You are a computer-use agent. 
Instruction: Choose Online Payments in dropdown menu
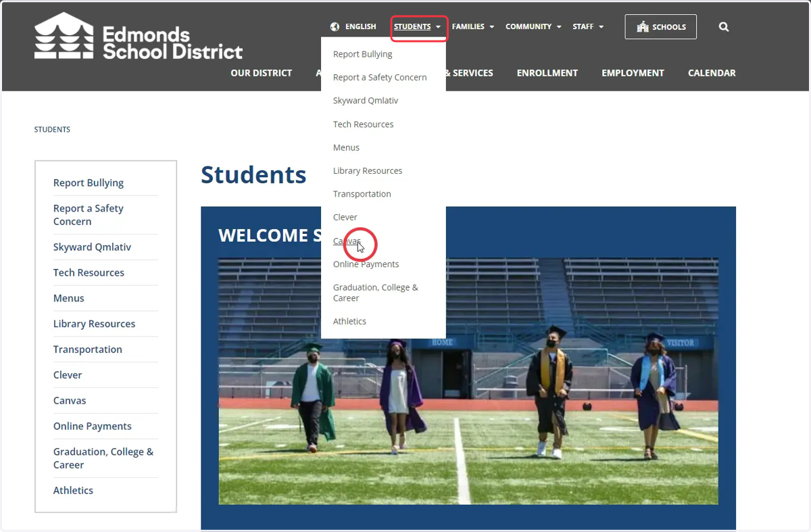click(x=366, y=264)
